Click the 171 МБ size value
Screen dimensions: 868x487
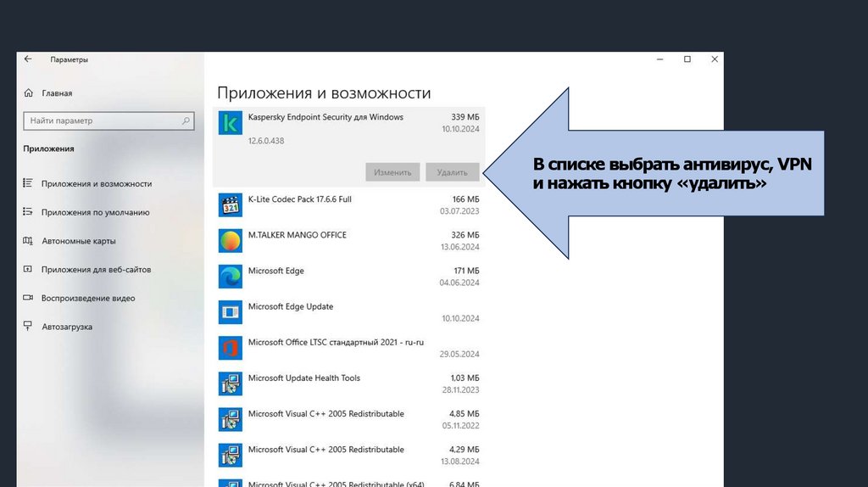pyautogui.click(x=467, y=271)
